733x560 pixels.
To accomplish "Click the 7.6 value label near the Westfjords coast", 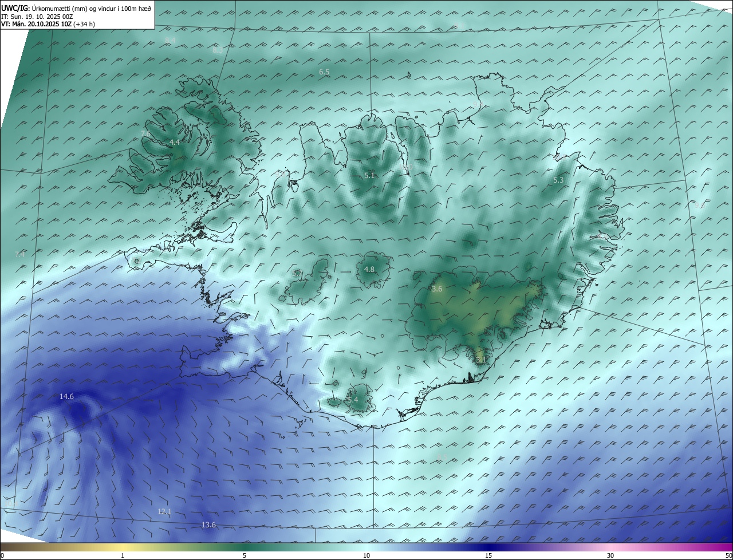I will pos(145,133).
